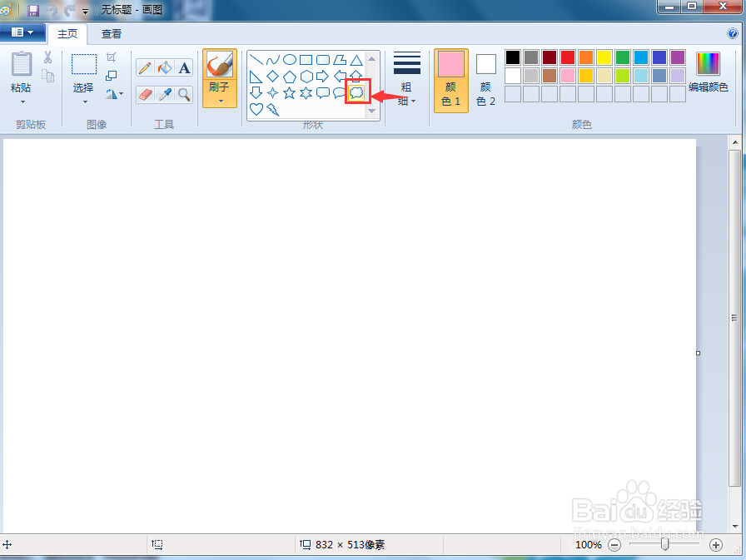Click the Cut scissors icon

click(48, 57)
